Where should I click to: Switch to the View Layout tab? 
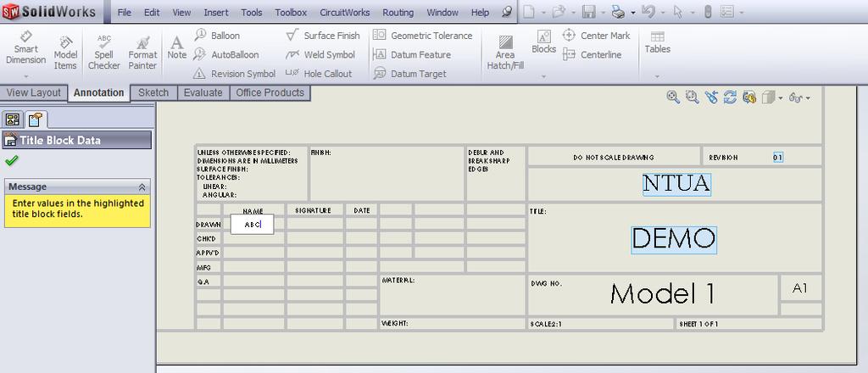point(33,93)
